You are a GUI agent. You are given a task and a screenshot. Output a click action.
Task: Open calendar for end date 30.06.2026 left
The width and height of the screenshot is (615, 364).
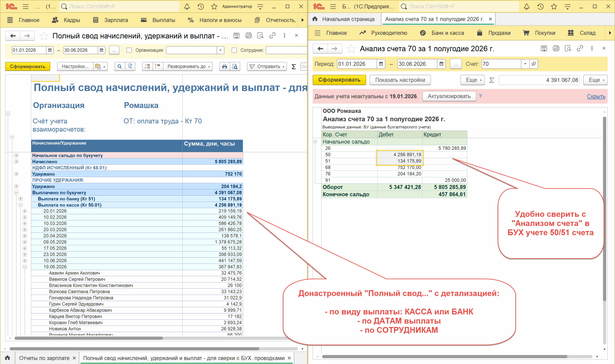click(101, 50)
